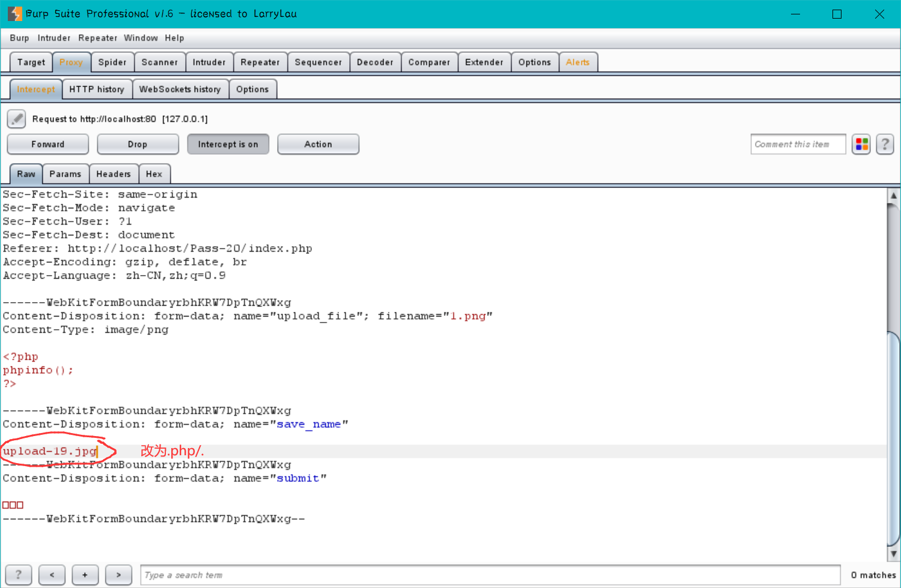Click the search term input field
901x588 pixels.
[490, 575]
